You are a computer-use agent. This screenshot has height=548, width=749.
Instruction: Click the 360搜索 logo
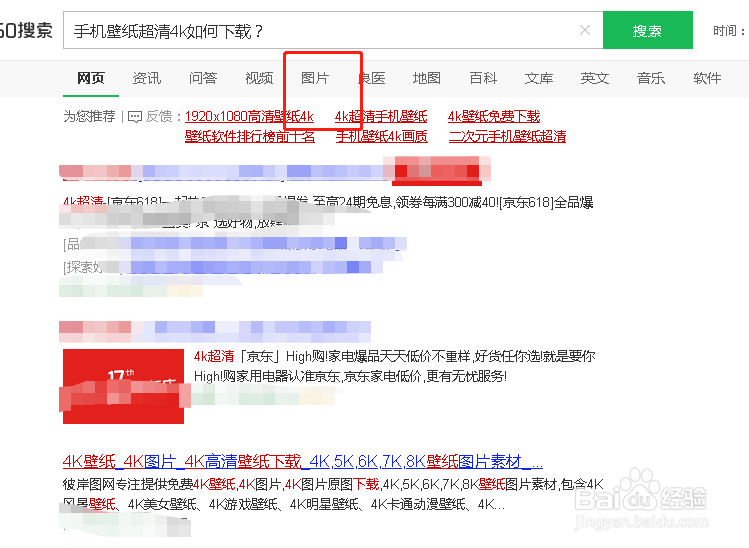(x=26, y=31)
